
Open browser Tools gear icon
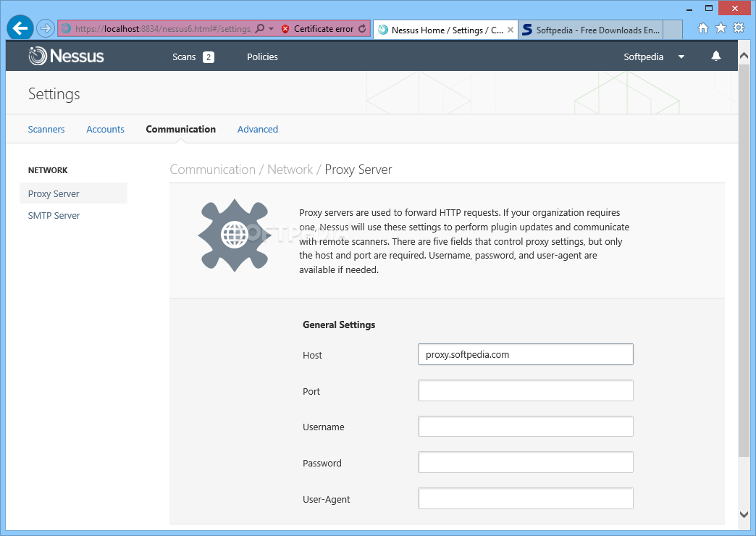tap(739, 28)
